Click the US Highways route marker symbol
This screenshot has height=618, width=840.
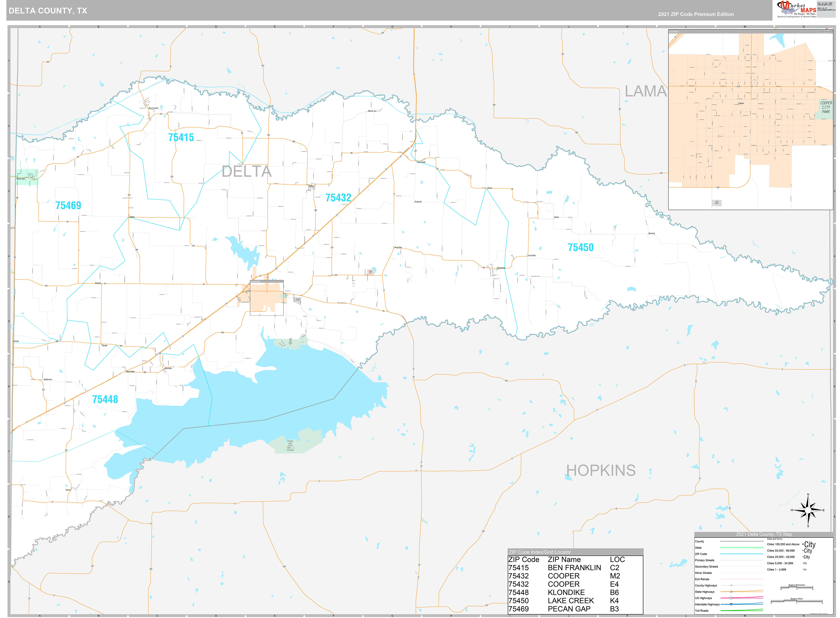coord(731,598)
